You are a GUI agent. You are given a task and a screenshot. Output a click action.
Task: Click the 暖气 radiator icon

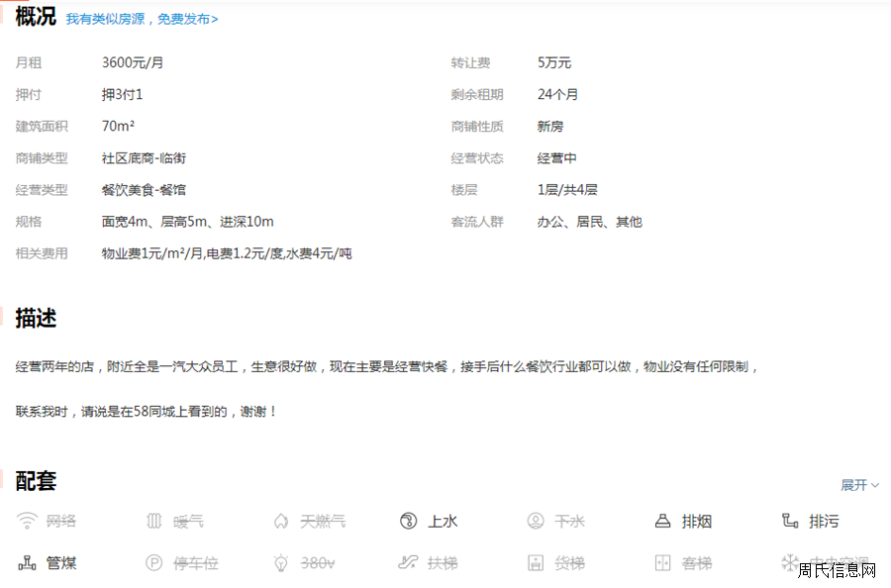click(x=153, y=521)
